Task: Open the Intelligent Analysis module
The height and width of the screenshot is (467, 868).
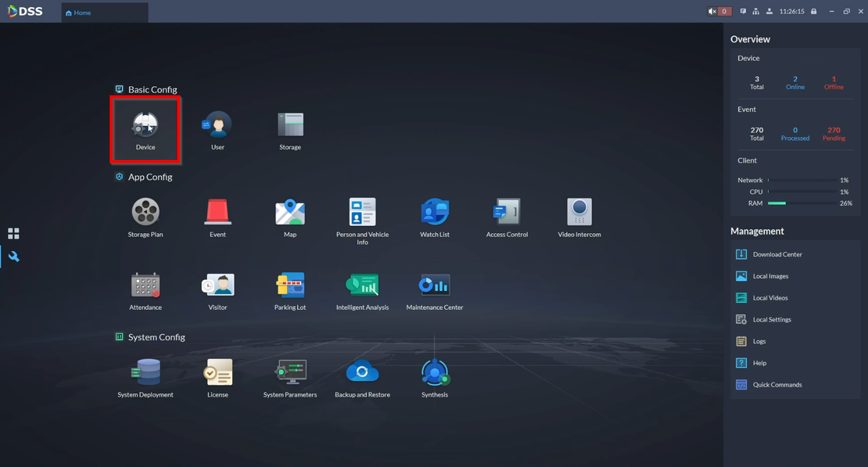Action: 362,290
